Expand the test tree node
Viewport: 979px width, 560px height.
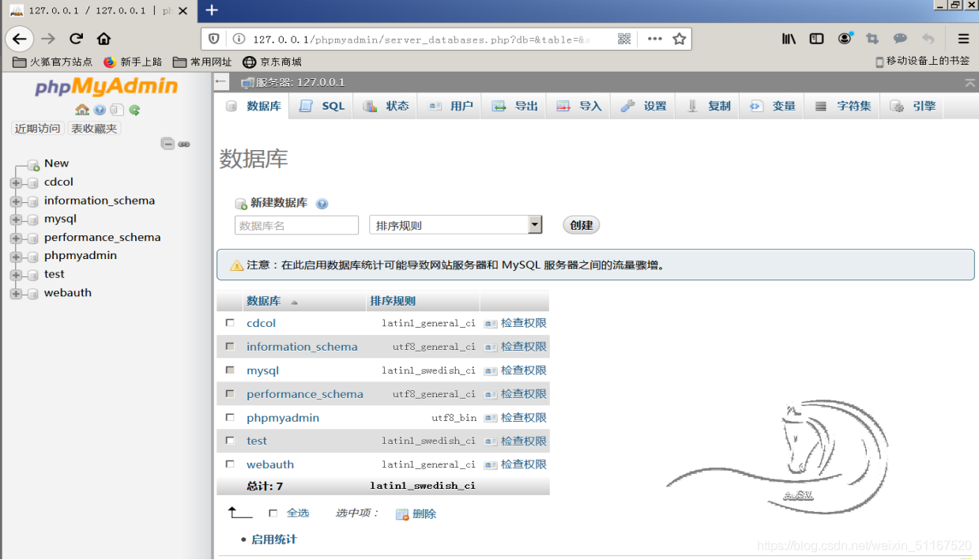[x=15, y=275]
